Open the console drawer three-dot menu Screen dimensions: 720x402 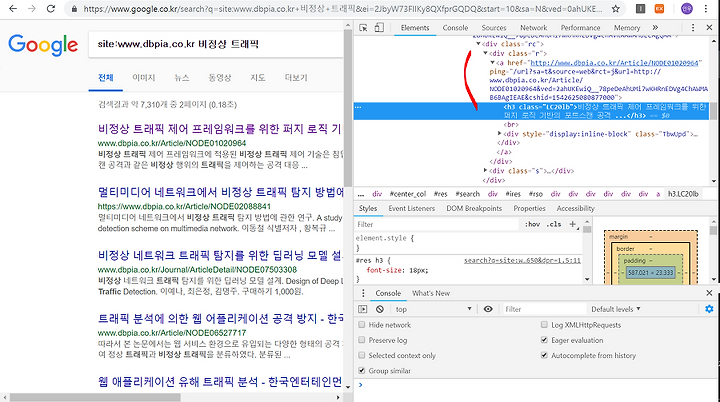pyautogui.click(x=363, y=293)
